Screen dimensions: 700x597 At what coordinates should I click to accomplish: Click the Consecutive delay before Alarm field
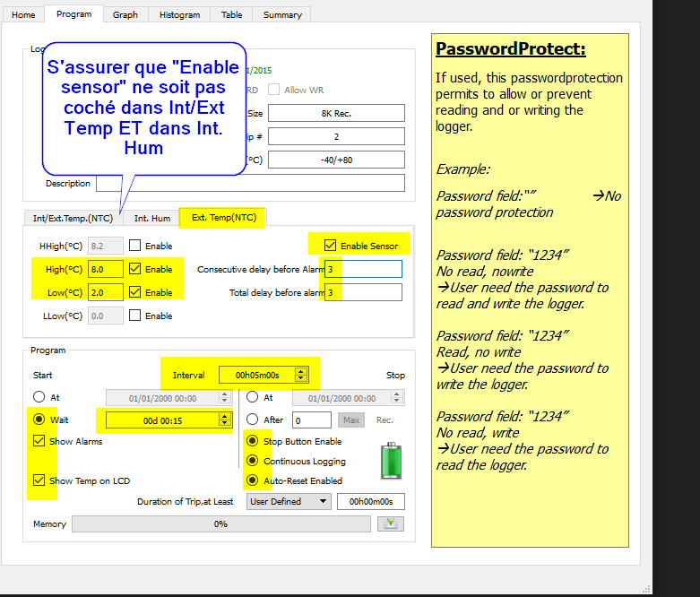pos(363,269)
